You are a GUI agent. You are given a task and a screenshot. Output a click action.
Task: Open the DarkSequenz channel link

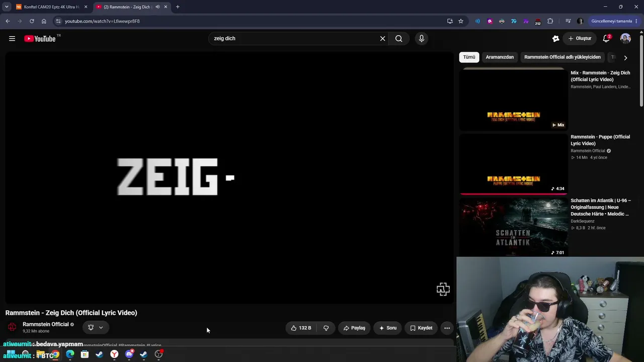pos(583,221)
